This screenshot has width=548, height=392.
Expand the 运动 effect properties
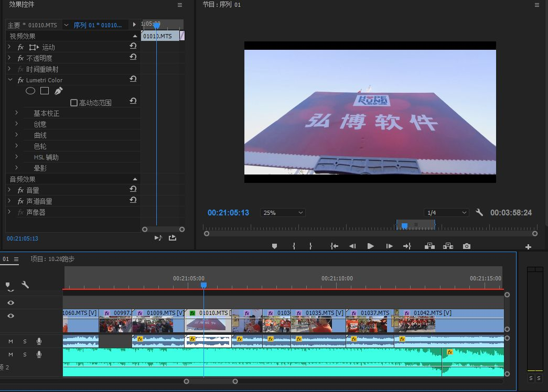click(x=9, y=47)
